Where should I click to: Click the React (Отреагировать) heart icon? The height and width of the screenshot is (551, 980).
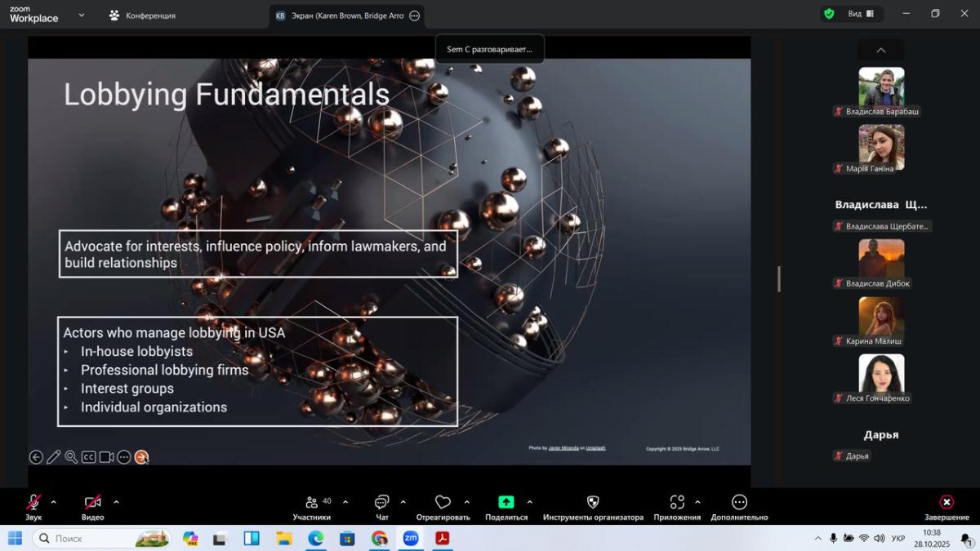point(443,503)
